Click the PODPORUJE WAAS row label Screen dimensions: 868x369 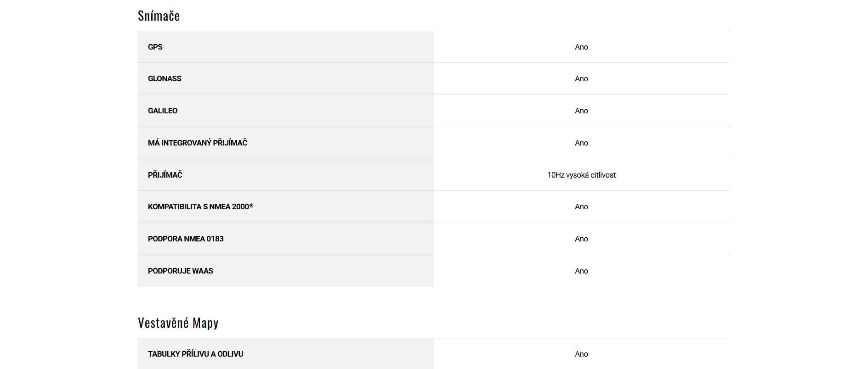tap(181, 271)
